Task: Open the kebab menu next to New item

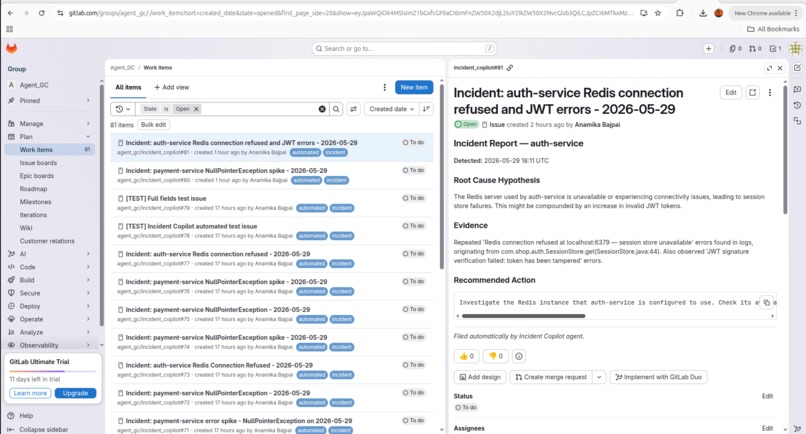Action: pyautogui.click(x=384, y=87)
